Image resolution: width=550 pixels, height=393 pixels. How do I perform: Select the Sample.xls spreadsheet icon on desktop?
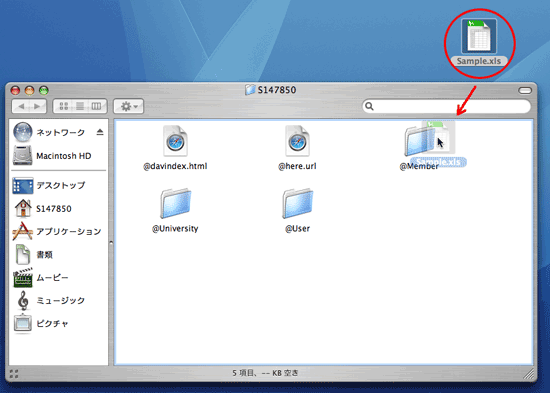coord(479,36)
